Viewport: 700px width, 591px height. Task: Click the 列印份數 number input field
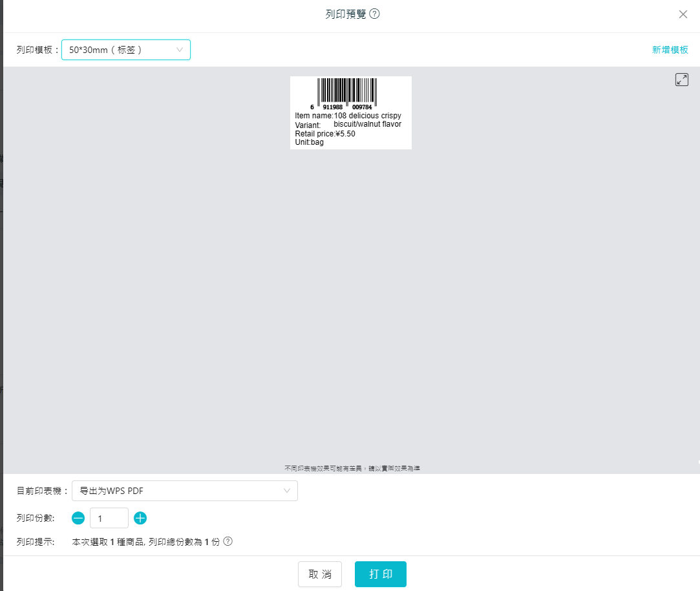coord(109,518)
